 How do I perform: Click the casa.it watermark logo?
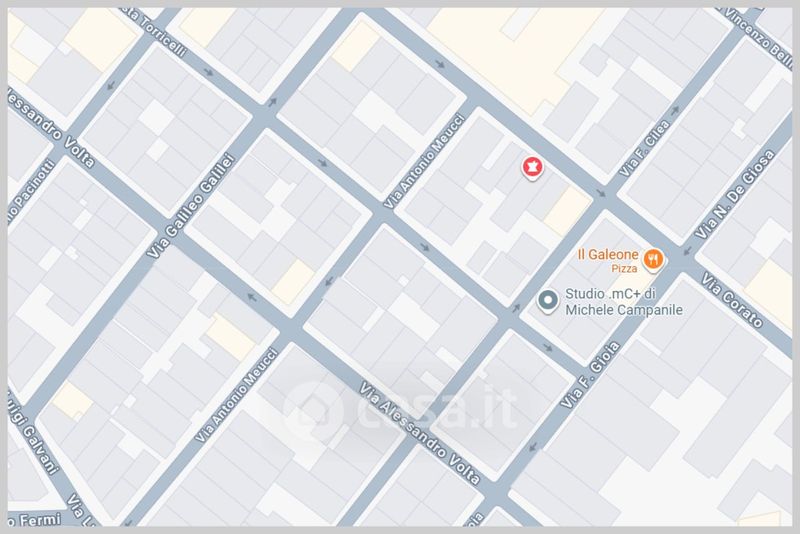[399, 408]
